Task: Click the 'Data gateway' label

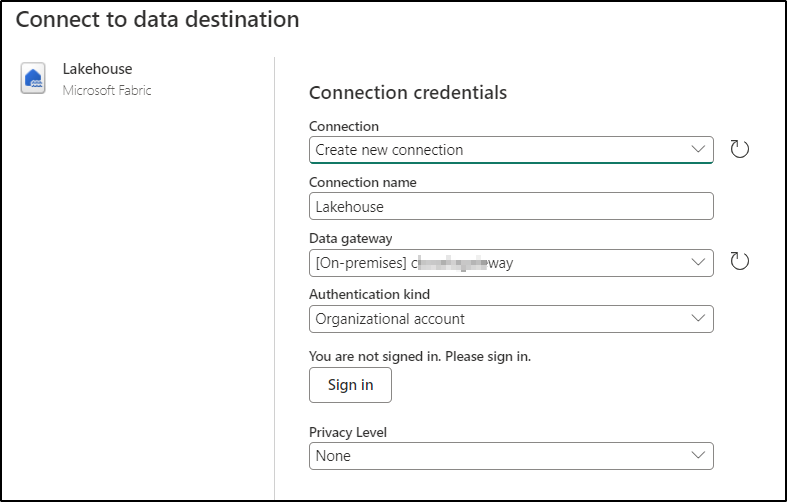Action: pos(350,238)
